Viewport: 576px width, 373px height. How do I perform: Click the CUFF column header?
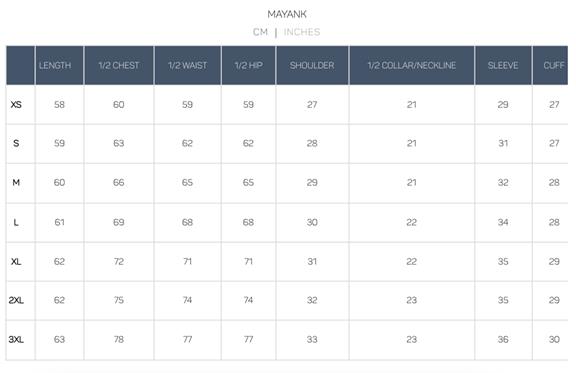click(554, 65)
